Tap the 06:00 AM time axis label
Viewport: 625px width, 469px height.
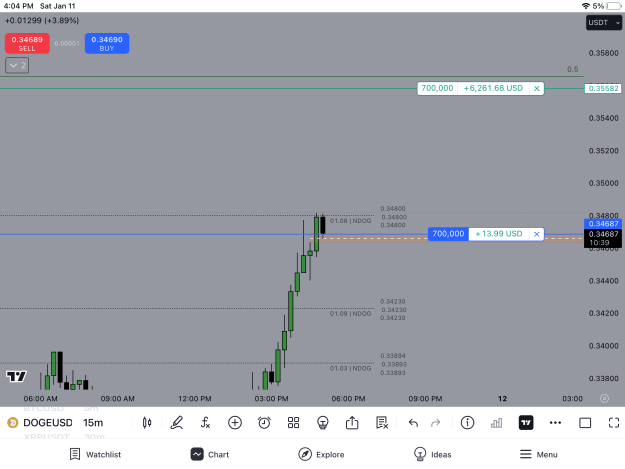click(x=40, y=398)
